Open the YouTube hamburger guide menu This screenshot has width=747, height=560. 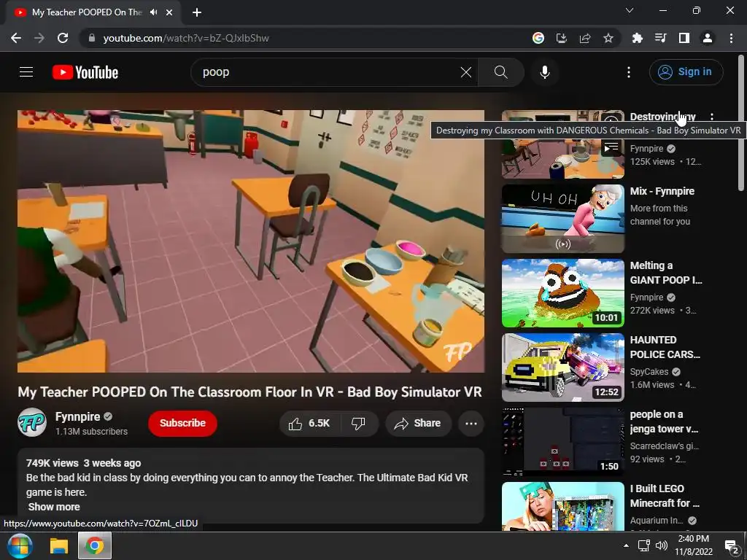coord(26,72)
